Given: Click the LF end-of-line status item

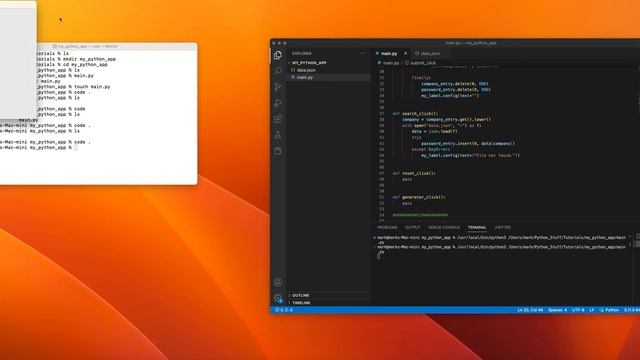Looking at the screenshot, I should pos(592,310).
